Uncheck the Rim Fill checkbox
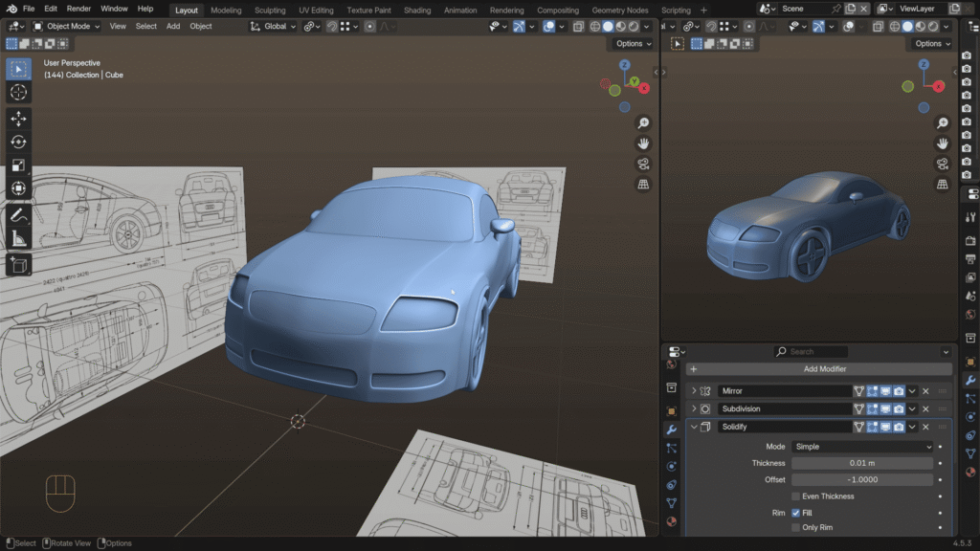980x551 pixels. 796,513
